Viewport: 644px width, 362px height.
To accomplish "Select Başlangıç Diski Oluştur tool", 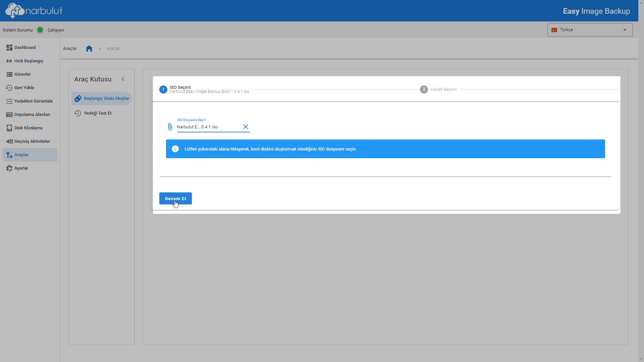I will pos(102,99).
